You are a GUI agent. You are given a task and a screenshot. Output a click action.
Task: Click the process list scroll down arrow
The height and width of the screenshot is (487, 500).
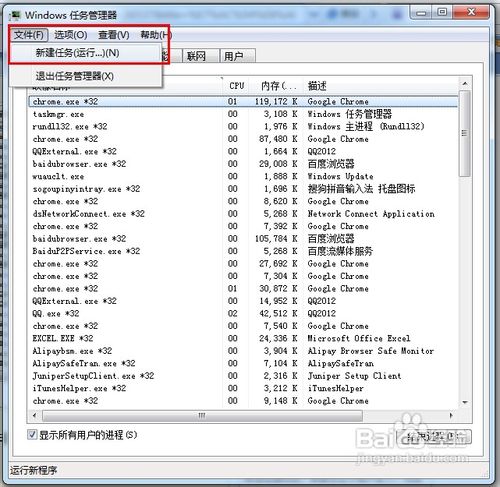465,402
